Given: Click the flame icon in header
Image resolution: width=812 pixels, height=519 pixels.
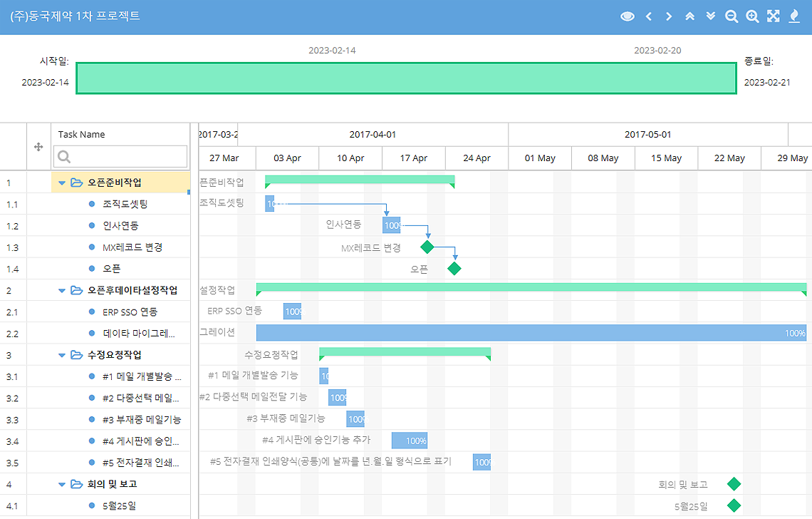Looking at the screenshot, I should click(794, 16).
